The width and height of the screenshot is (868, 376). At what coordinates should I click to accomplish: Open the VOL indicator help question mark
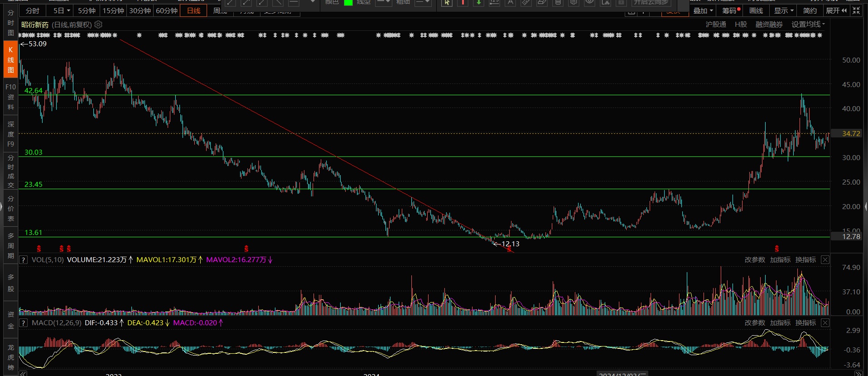pos(24,260)
